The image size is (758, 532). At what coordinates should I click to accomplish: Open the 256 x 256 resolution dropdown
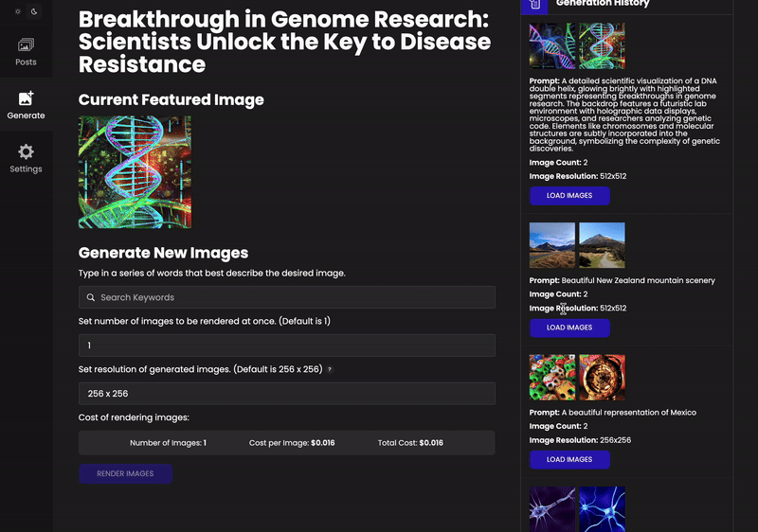[x=287, y=394]
